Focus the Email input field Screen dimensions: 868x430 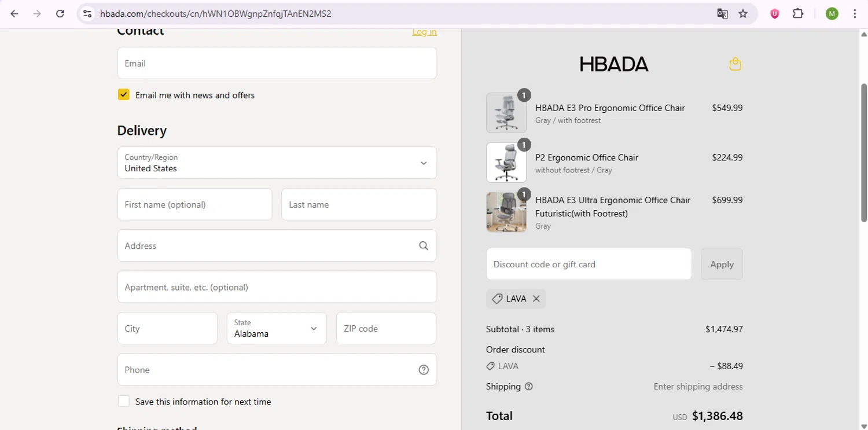pyautogui.click(x=277, y=63)
